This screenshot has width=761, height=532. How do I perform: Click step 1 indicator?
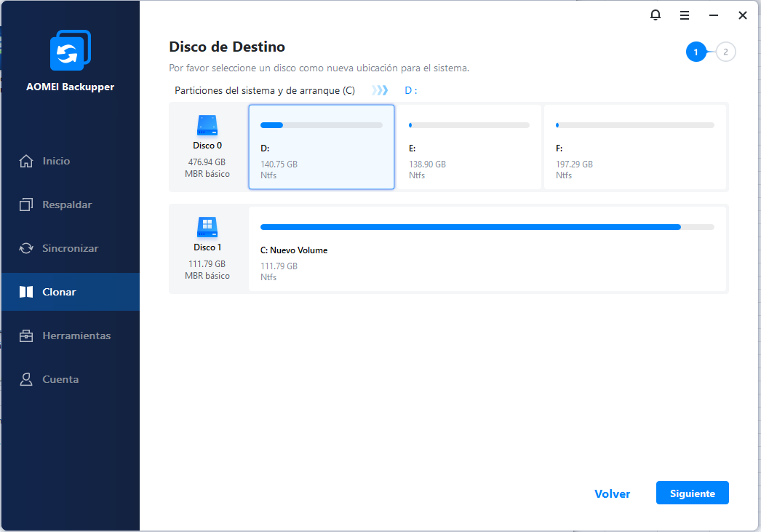click(696, 52)
